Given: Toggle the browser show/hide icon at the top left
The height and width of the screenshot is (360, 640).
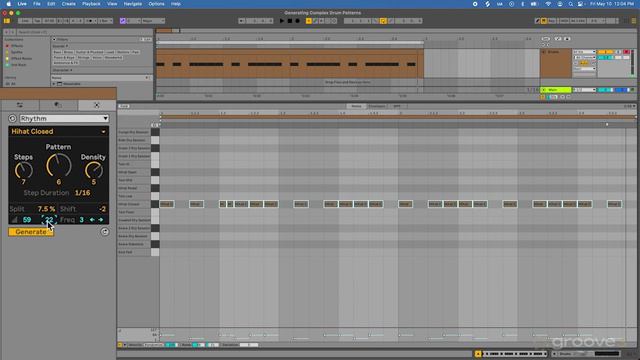Looking at the screenshot, I should coord(7,21).
